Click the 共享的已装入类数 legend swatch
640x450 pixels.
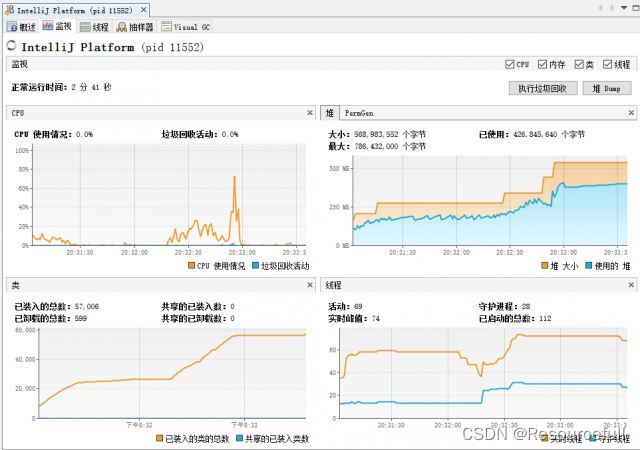coord(240,439)
